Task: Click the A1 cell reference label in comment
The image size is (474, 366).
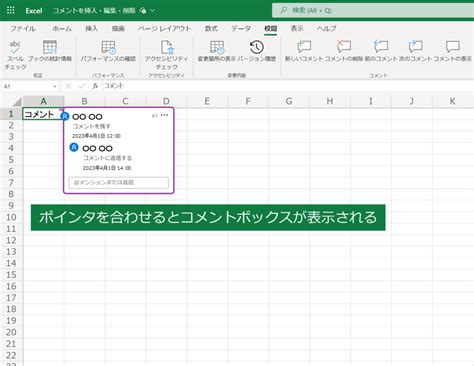Action: (x=155, y=116)
